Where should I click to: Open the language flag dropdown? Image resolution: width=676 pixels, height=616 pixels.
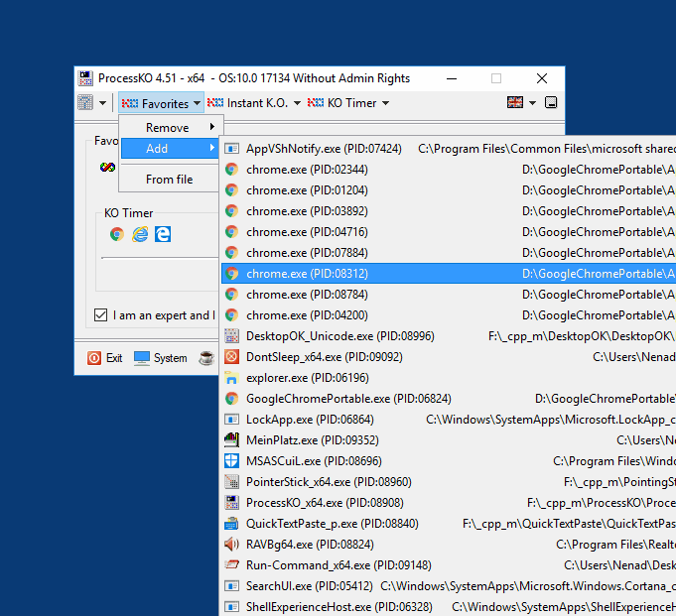coord(521,103)
